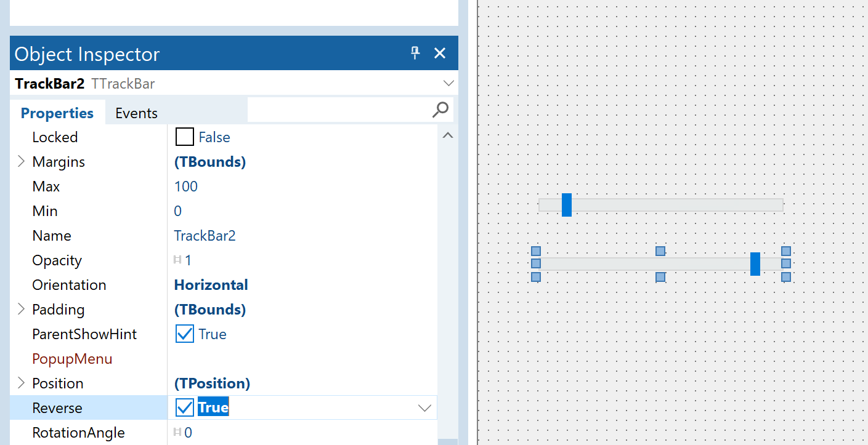
Task: Switch to the Events tab
Action: [136, 113]
